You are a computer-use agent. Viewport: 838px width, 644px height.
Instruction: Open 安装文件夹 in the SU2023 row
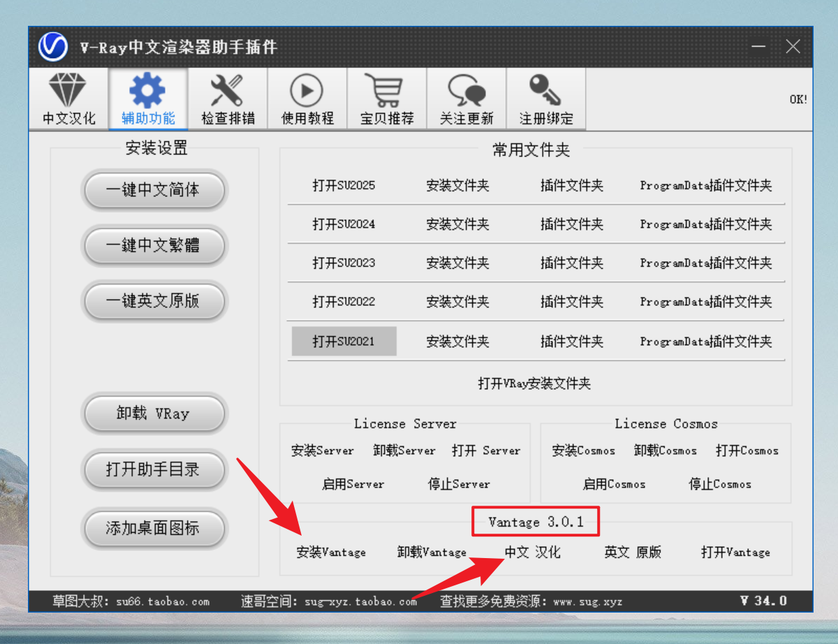(x=458, y=263)
